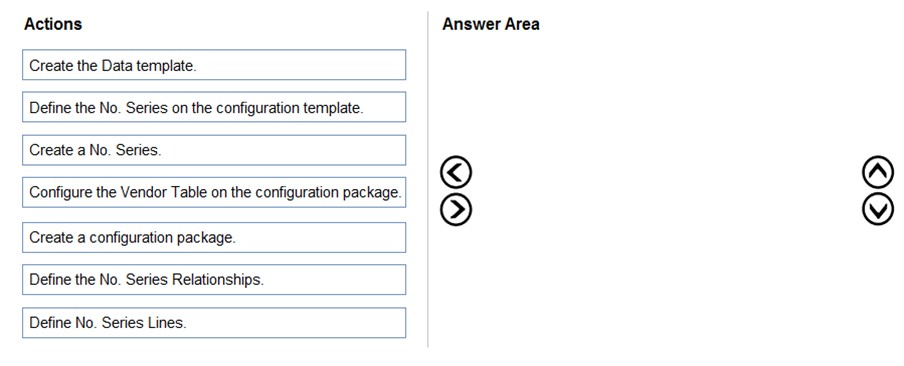This screenshot has width=904, height=366.
Task: Select 'Create a configuration package.' item
Action: click(x=214, y=237)
